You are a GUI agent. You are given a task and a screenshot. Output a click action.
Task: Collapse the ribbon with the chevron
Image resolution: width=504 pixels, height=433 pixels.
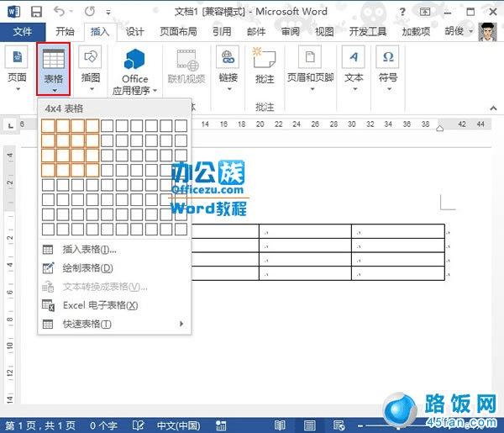(x=493, y=108)
